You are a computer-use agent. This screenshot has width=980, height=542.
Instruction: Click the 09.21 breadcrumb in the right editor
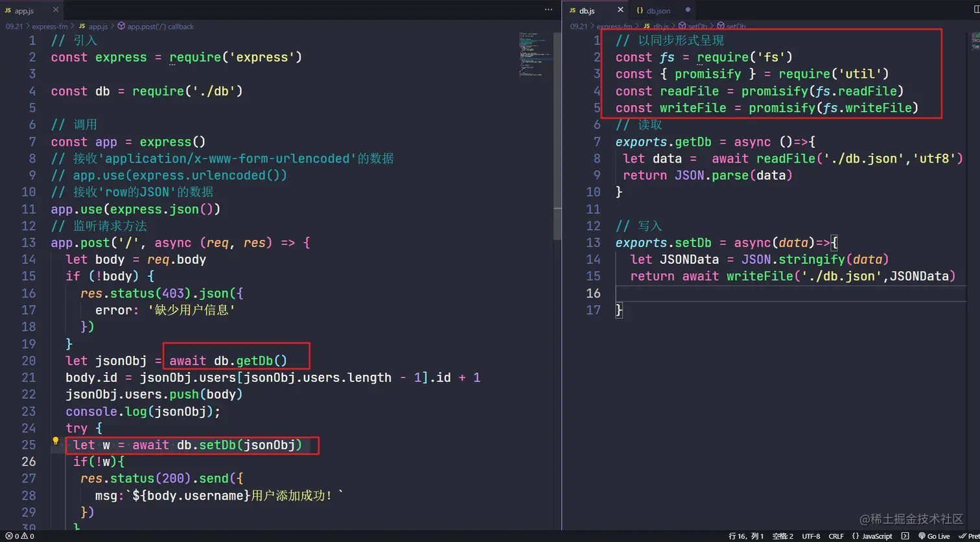pyautogui.click(x=579, y=27)
